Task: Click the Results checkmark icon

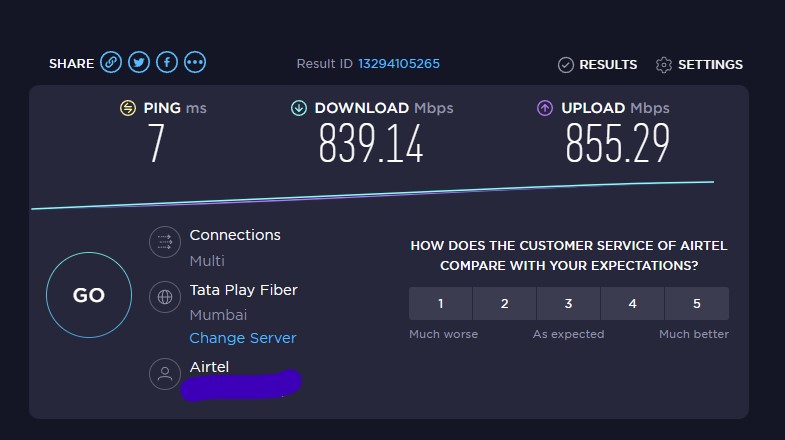Action: coord(566,65)
